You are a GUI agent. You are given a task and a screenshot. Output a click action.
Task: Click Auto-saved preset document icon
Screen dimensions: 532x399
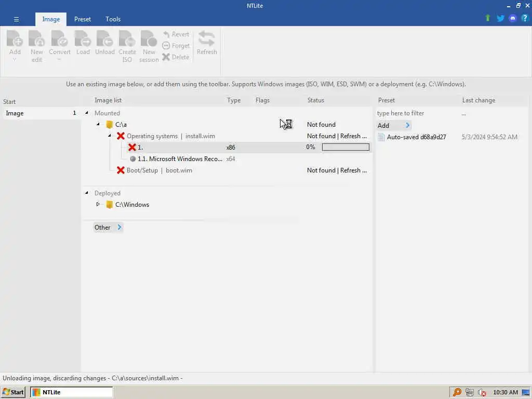pyautogui.click(x=381, y=137)
